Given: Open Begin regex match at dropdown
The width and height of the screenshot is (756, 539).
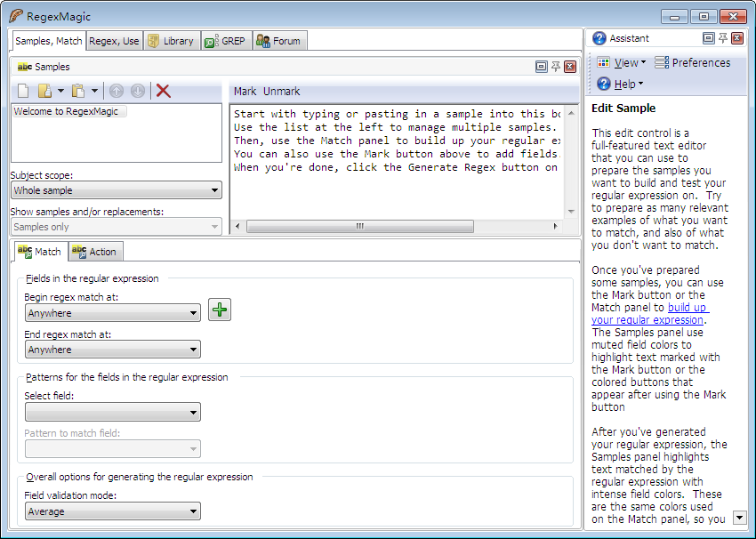Looking at the screenshot, I should tap(113, 313).
